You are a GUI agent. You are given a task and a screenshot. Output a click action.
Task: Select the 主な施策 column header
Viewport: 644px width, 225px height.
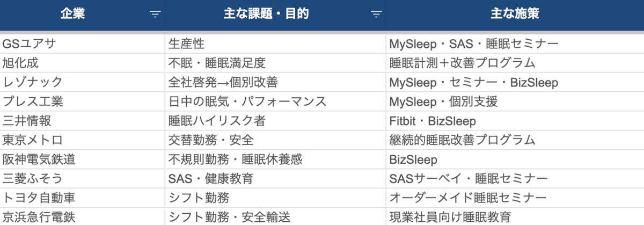(x=515, y=15)
